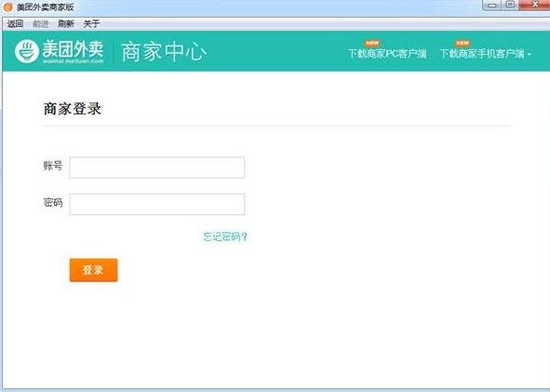Close the 美团外卖商家版 window

pyautogui.click(x=534, y=5)
